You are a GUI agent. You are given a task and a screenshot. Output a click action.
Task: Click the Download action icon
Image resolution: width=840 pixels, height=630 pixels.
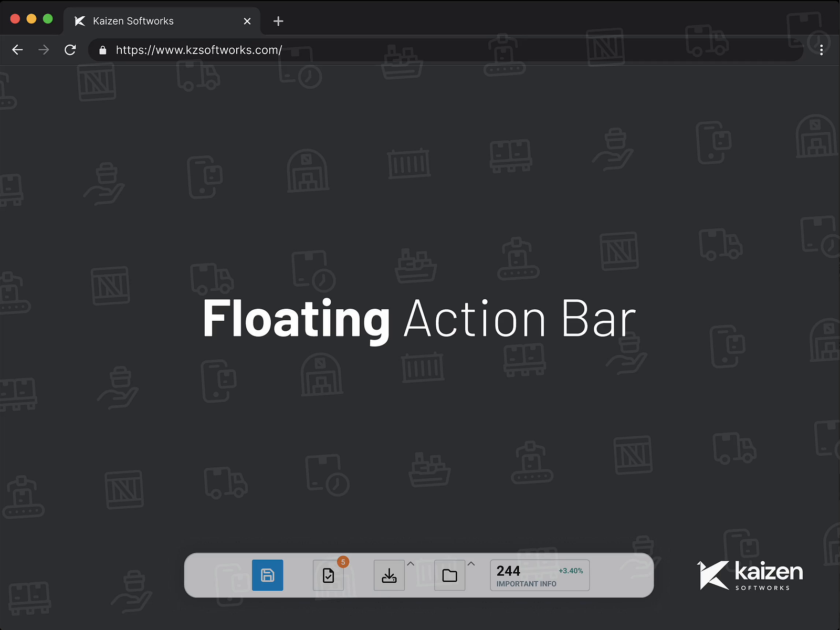coord(389,575)
